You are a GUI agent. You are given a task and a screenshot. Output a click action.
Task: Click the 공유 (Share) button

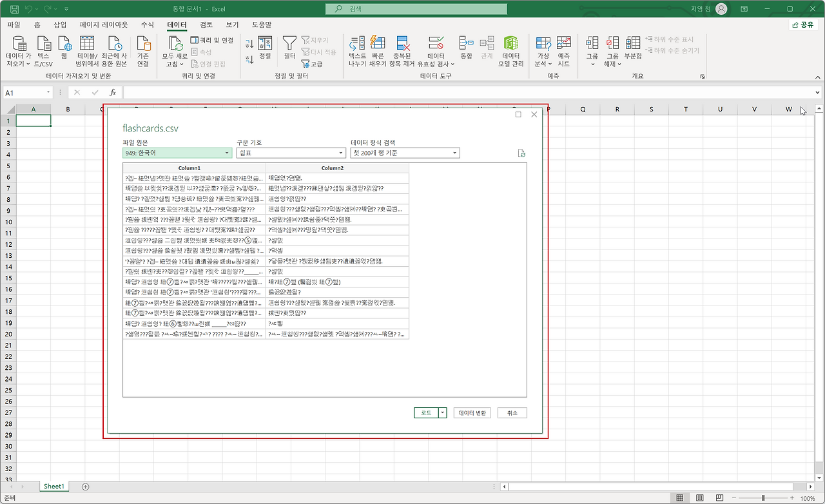click(x=802, y=24)
